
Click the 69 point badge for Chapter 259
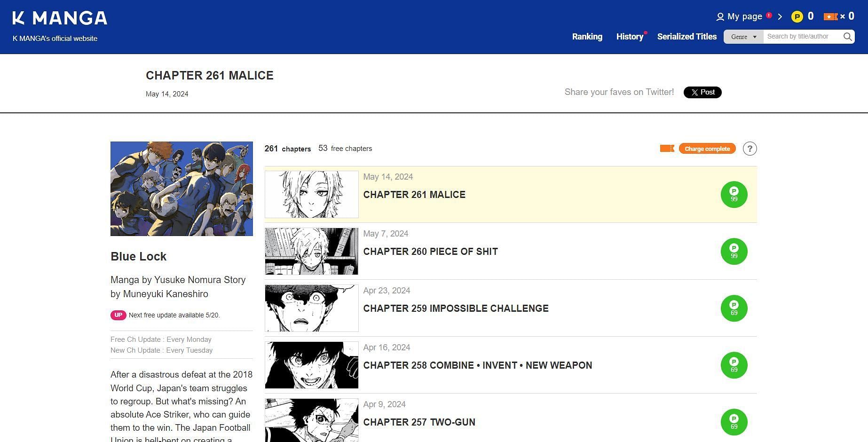click(x=734, y=308)
